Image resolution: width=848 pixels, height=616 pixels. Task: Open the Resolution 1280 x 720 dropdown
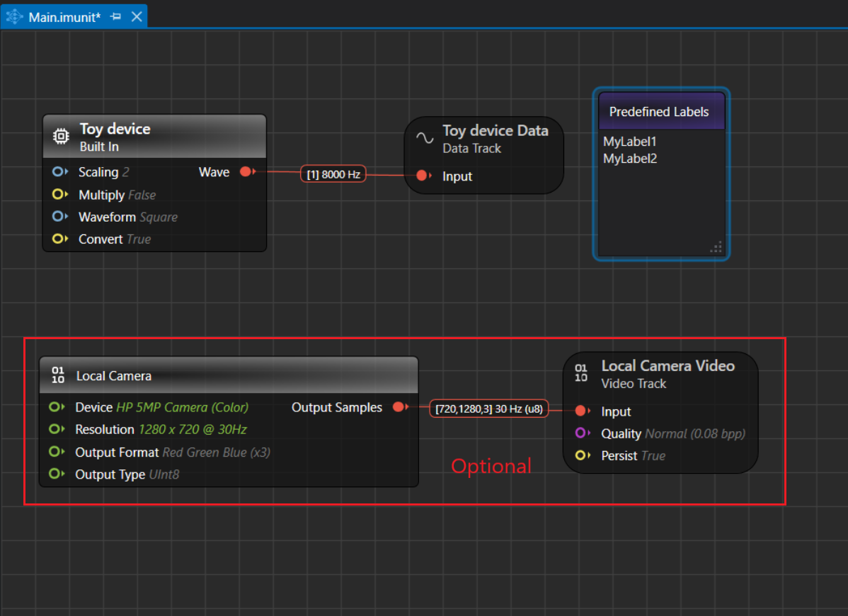(x=192, y=430)
